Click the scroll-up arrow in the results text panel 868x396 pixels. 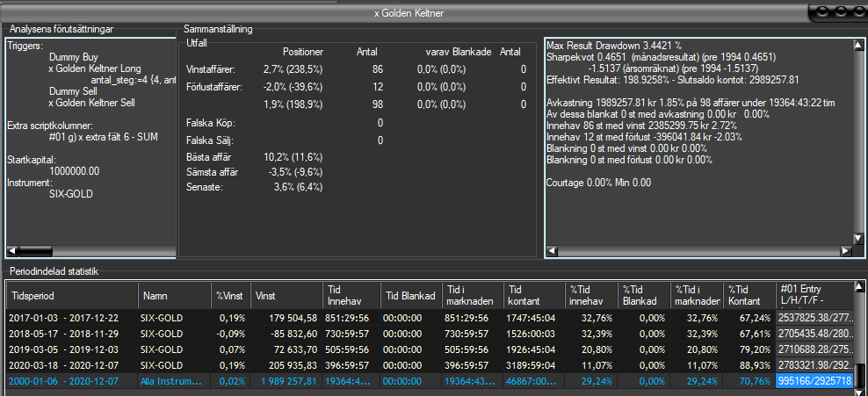coord(858,43)
